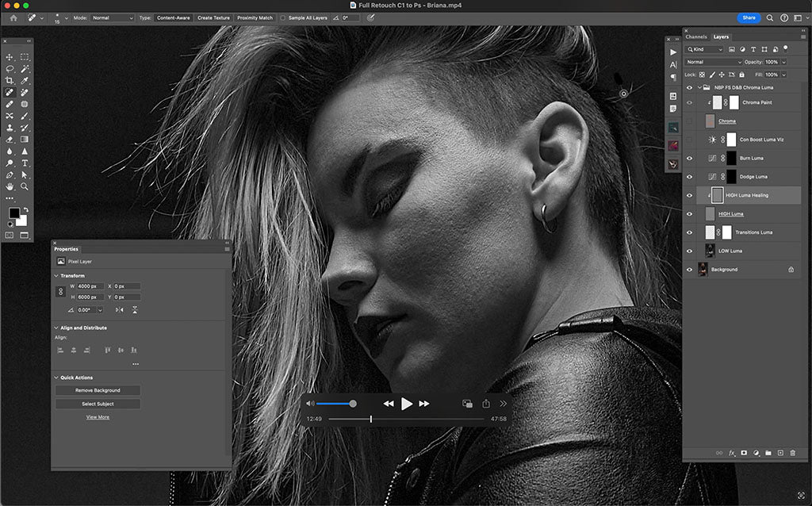Add a layer mask from the Layers panel
812x506 pixels.
click(x=744, y=453)
